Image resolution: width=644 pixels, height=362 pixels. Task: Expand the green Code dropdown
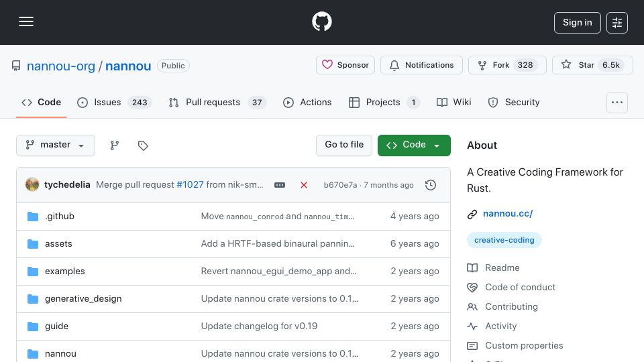coord(414,145)
